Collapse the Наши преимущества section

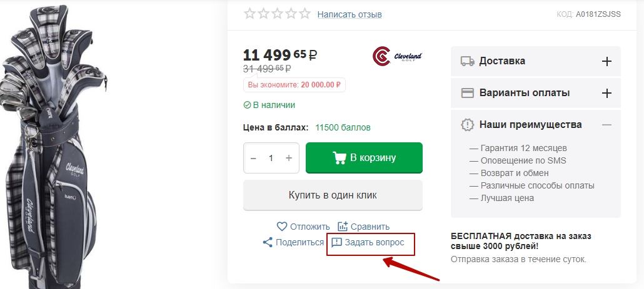[606, 125]
